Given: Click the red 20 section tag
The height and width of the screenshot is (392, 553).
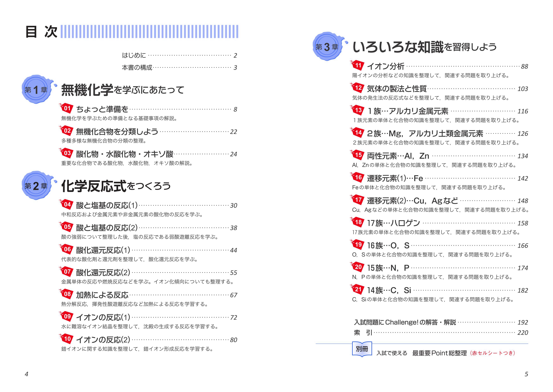Looking at the screenshot, I should (x=357, y=267).
